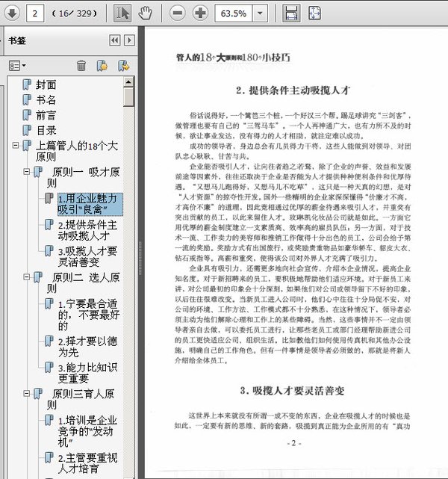Expand current bookmark icon
Image resolution: width=448 pixels, height=479 pixels.
tap(124, 65)
